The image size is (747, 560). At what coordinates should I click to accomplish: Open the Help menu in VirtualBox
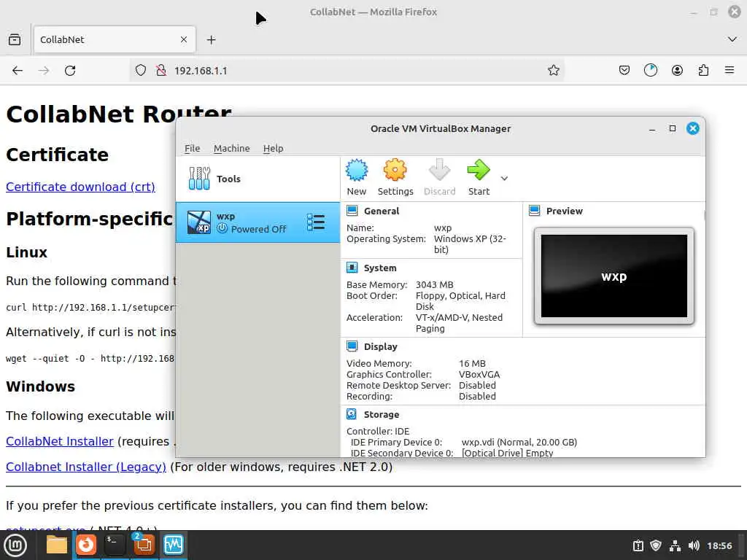[273, 148]
